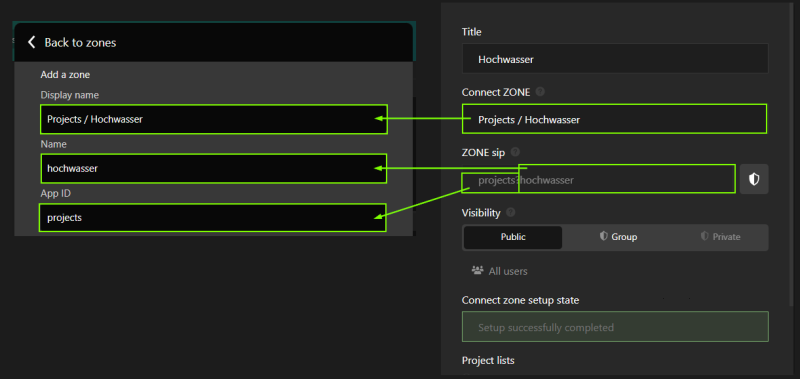Select Group visibility option
Screen dimensions: 800x379
tap(618, 237)
